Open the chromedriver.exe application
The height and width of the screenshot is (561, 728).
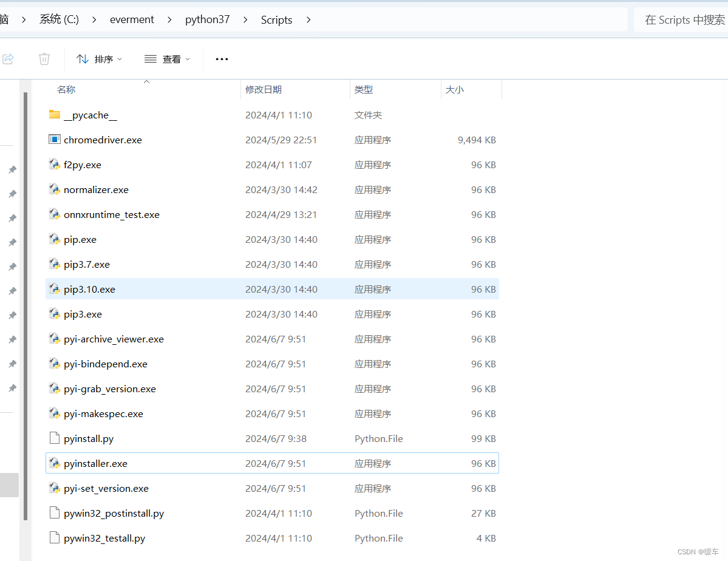point(102,140)
